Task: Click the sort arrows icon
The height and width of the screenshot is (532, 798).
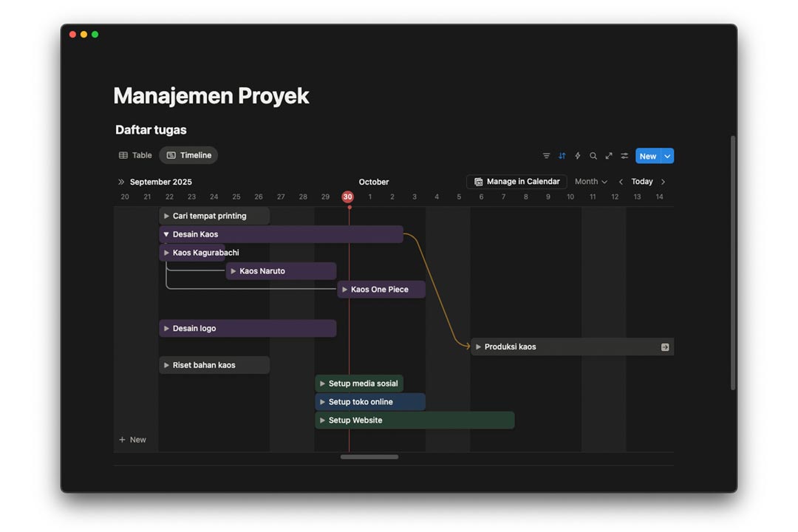Action: pyautogui.click(x=562, y=156)
